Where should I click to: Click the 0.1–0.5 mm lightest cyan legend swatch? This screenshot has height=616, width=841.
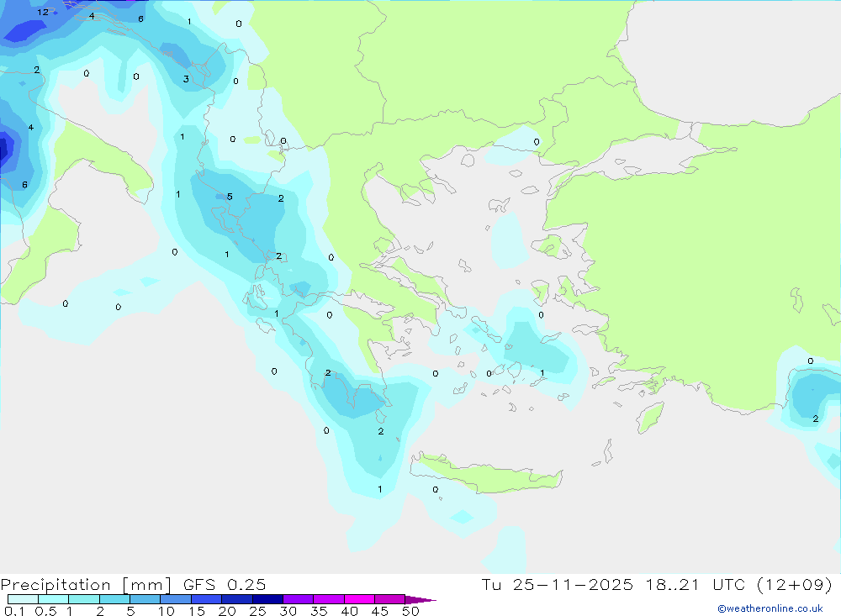tap(23, 599)
